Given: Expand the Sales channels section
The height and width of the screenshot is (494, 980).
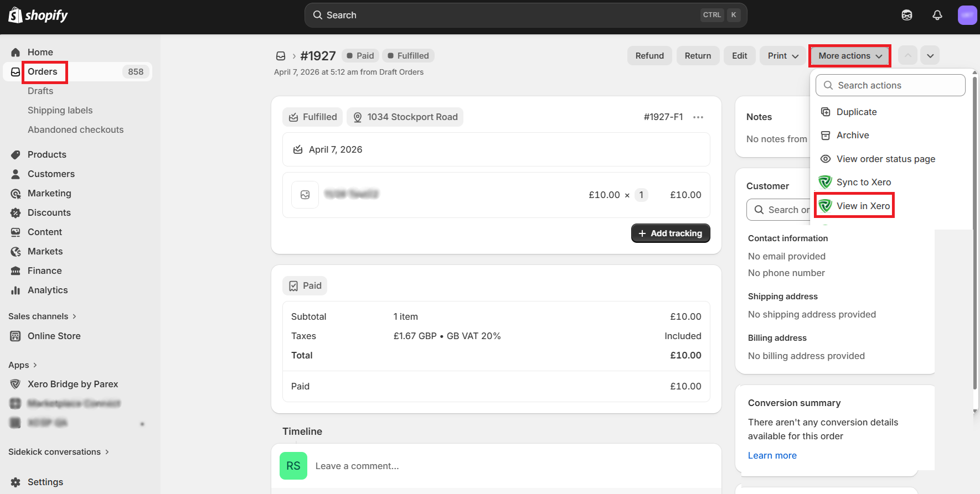Looking at the screenshot, I should click(42, 316).
